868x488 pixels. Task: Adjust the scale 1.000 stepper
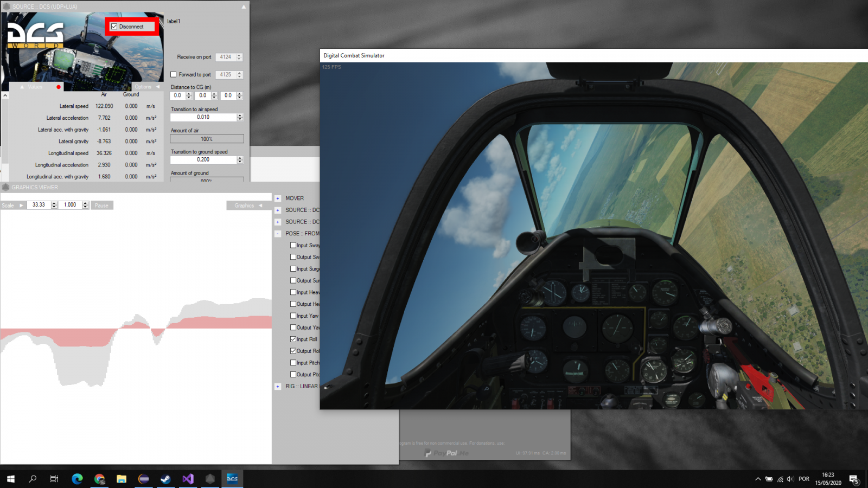tap(85, 205)
